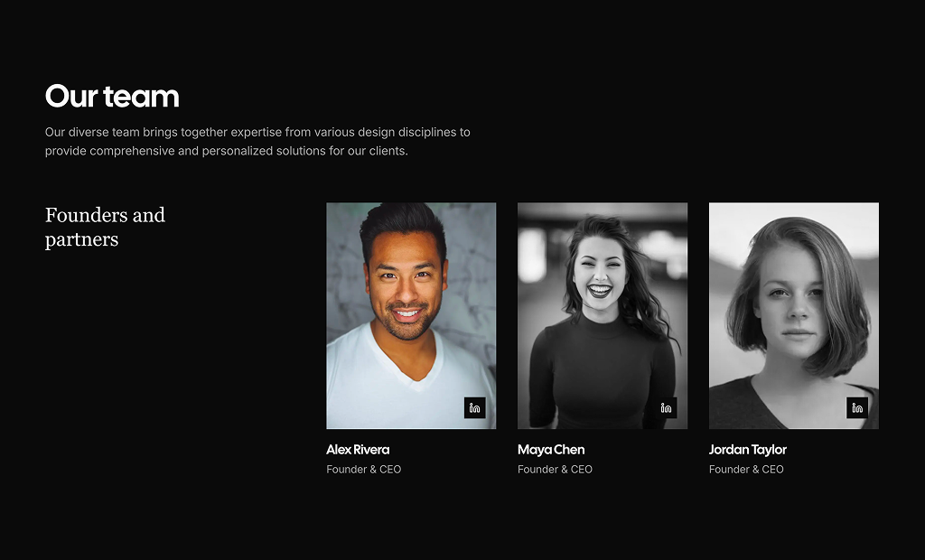The height and width of the screenshot is (560, 925).
Task: Select the Alex Rivera name label
Action: (x=358, y=450)
